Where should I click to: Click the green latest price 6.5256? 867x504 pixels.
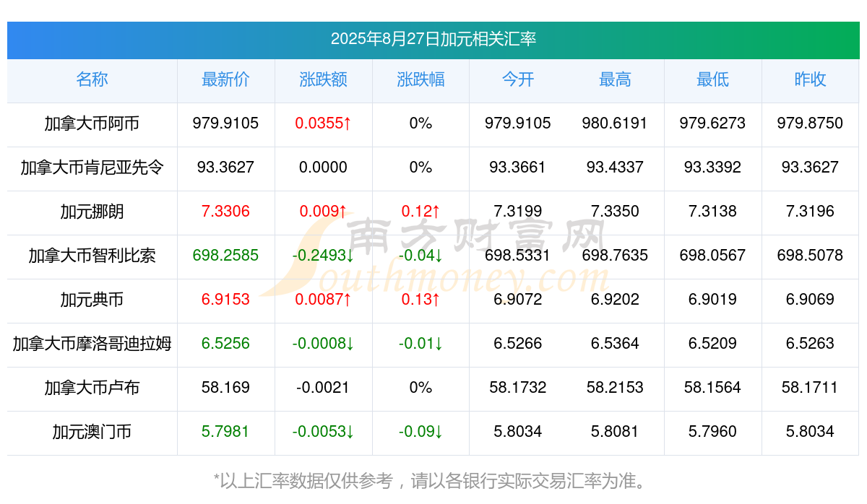pyautogui.click(x=225, y=344)
